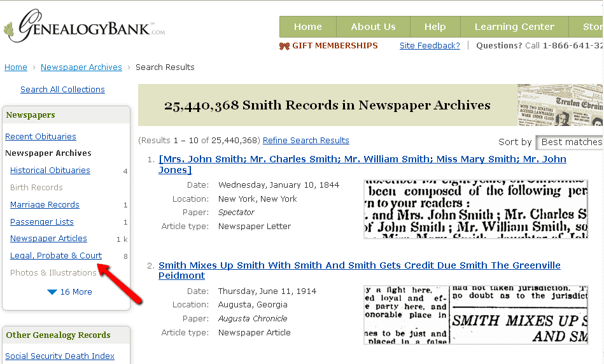Show 16 More newspaper categories
This screenshot has width=604, height=364.
coord(76,292)
